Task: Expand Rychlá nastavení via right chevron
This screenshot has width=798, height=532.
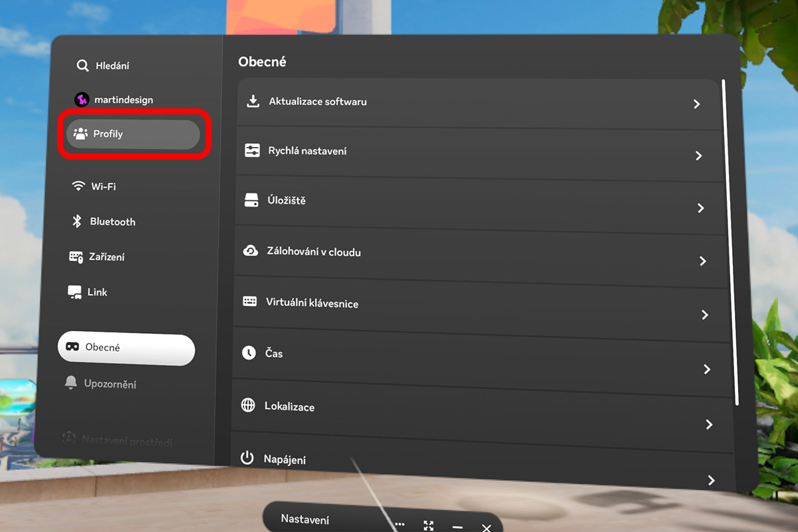Action: [698, 156]
